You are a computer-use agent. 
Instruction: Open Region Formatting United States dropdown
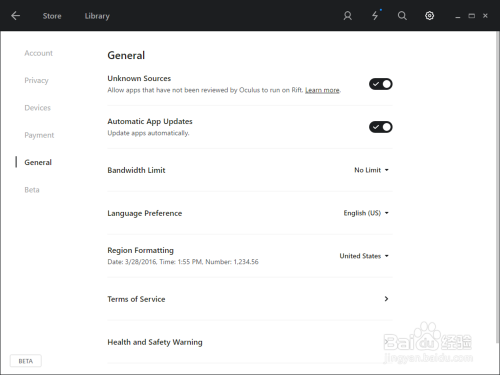[364, 256]
